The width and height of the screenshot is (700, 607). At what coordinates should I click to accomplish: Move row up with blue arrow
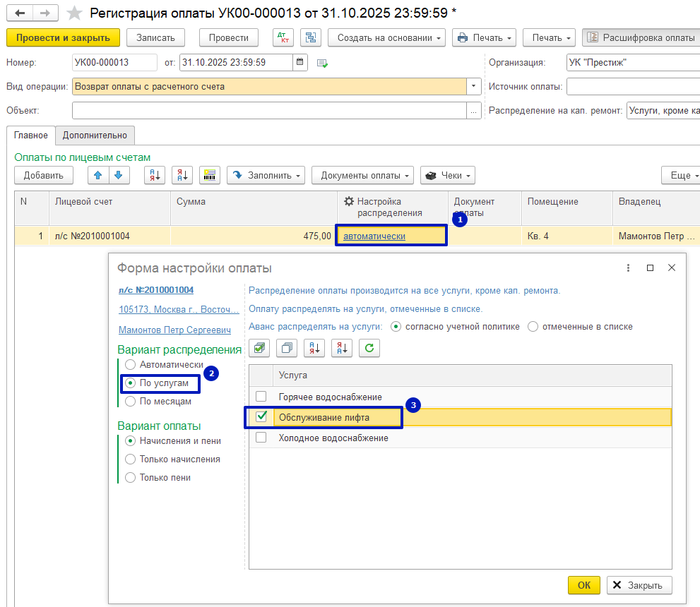click(98, 175)
